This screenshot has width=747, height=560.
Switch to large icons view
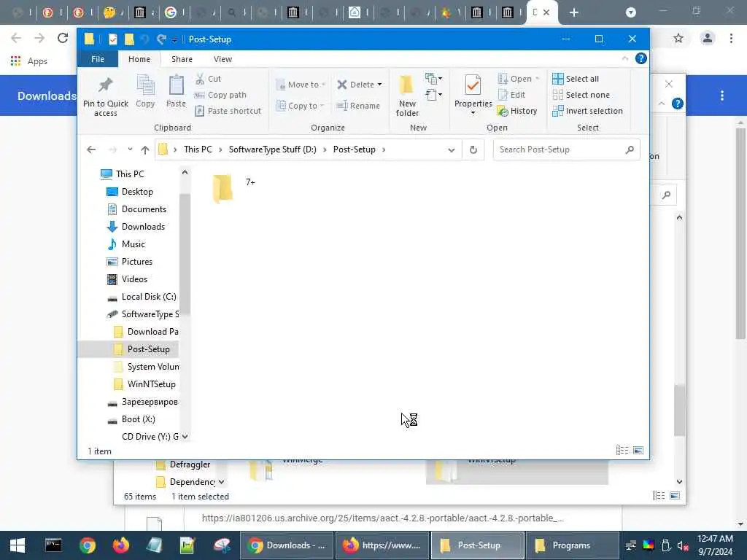638,451
